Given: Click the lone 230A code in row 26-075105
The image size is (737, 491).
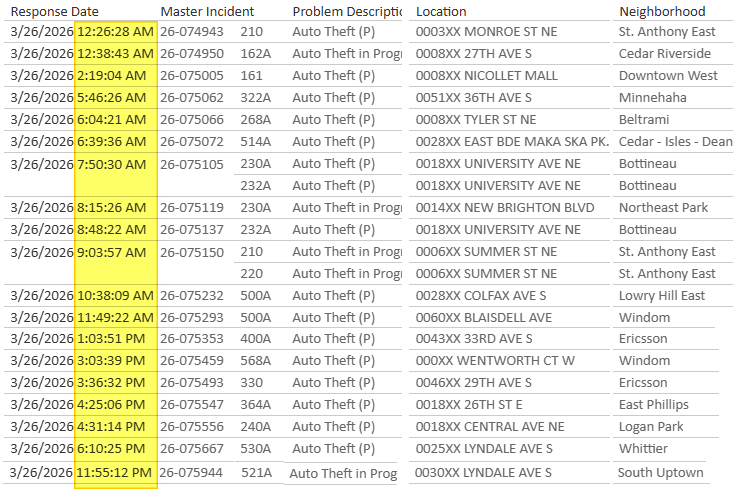Looking at the screenshot, I should (256, 164).
